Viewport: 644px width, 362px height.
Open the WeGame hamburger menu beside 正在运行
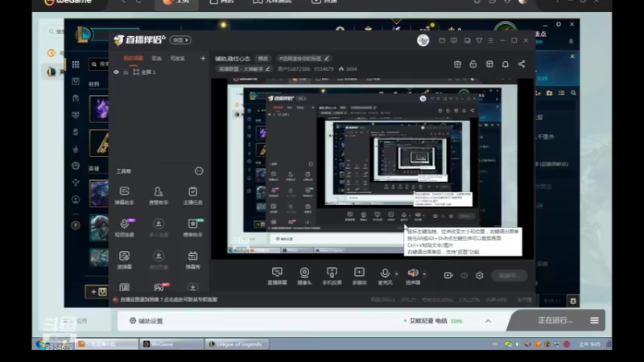(594, 320)
